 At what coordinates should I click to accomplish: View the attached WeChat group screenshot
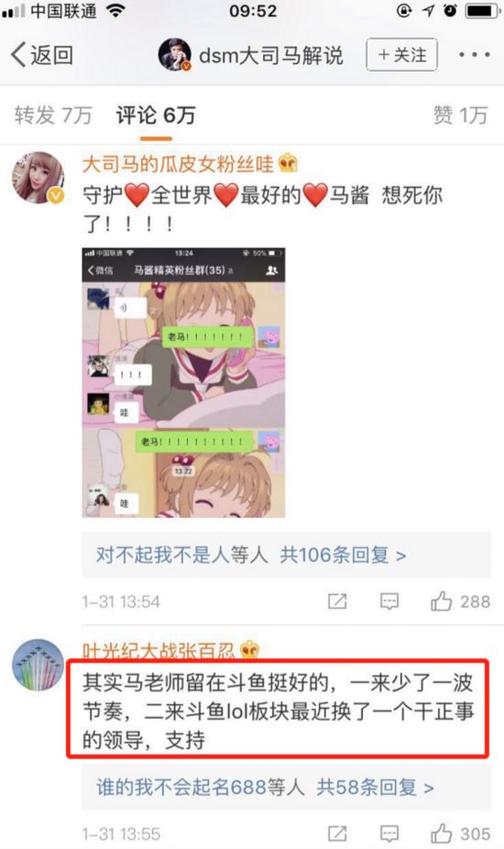(183, 383)
